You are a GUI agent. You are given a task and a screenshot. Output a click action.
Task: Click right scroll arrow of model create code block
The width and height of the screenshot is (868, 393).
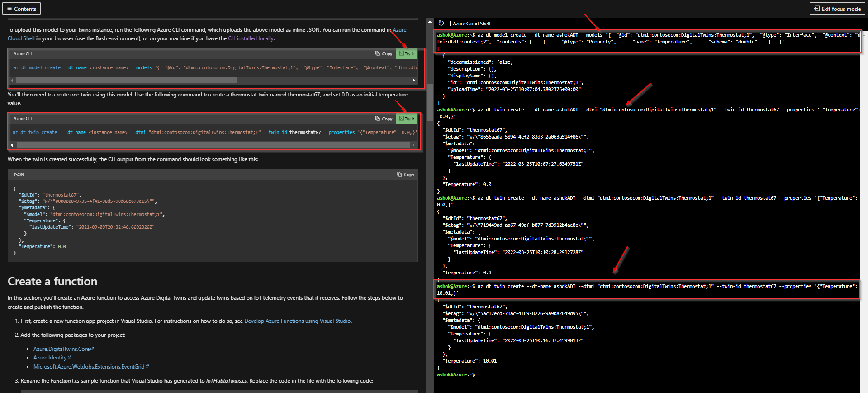point(413,81)
